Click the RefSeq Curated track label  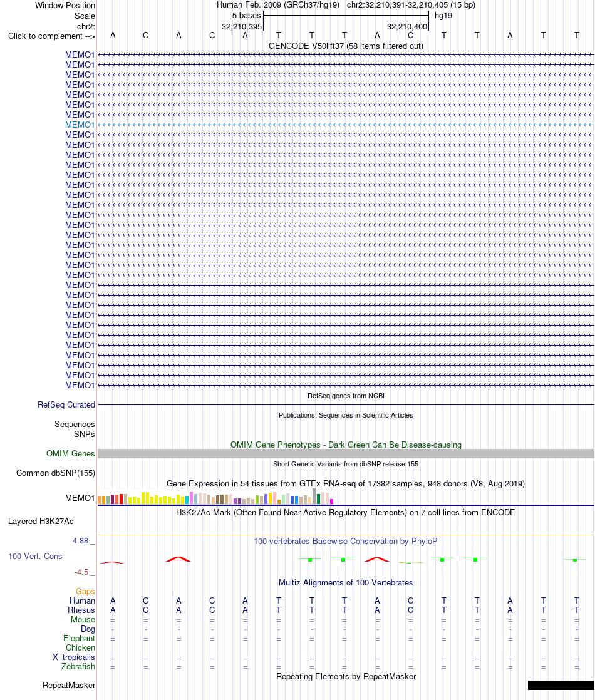click(x=66, y=405)
